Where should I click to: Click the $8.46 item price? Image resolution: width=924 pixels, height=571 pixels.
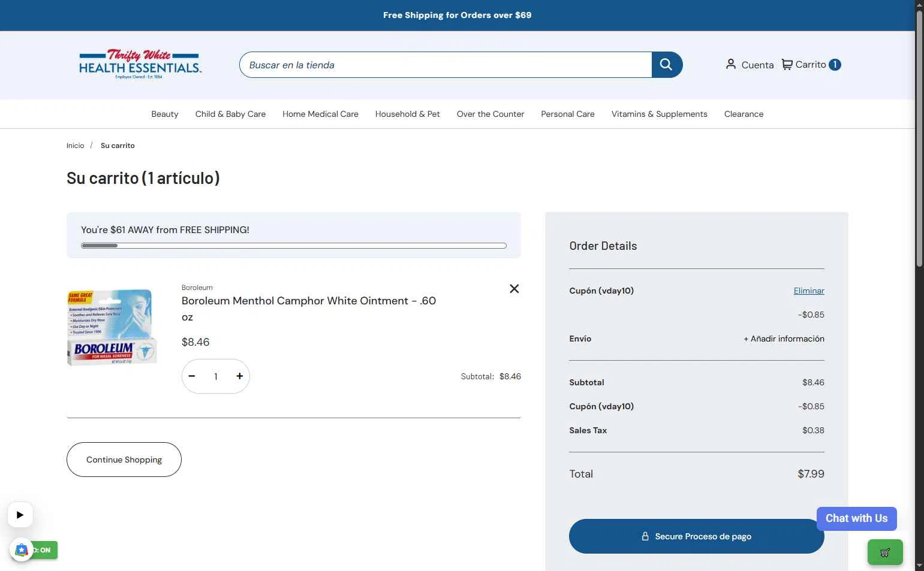[195, 342]
